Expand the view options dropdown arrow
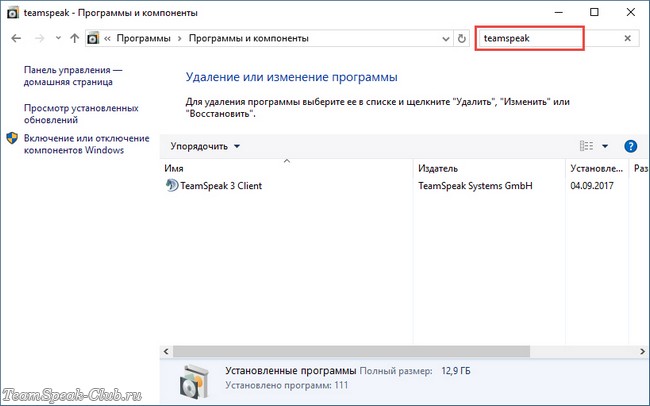The height and width of the screenshot is (406, 650). [x=605, y=146]
